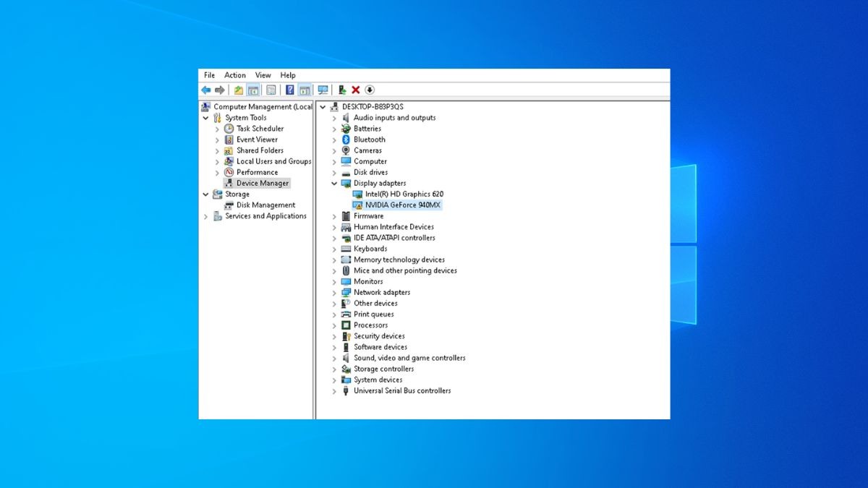Click the Firmware chip icon

[x=346, y=216]
